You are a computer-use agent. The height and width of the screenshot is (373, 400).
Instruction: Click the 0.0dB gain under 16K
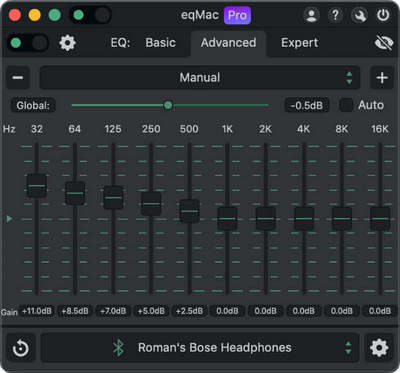[380, 311]
